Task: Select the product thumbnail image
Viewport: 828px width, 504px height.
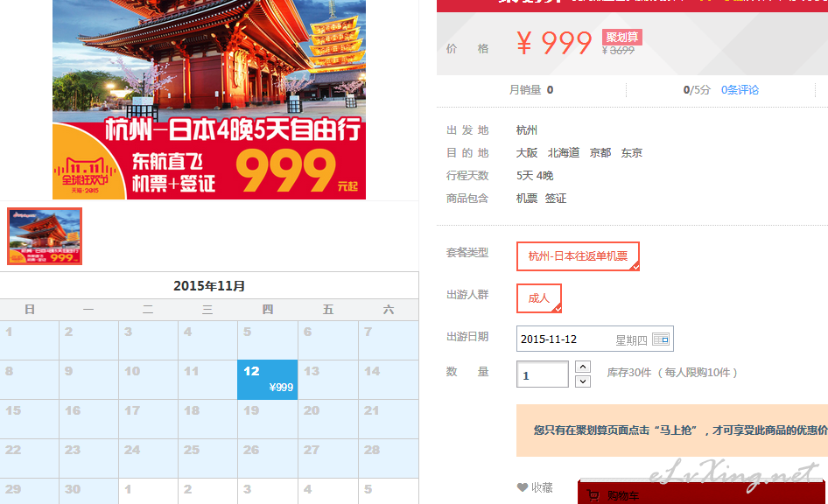Action: (45, 236)
